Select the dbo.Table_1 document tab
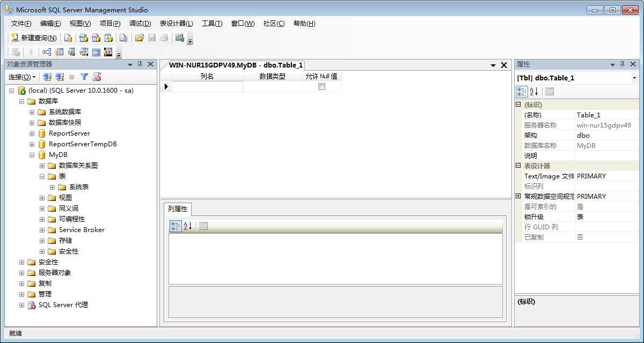The height and width of the screenshot is (343, 644). pyautogui.click(x=236, y=65)
